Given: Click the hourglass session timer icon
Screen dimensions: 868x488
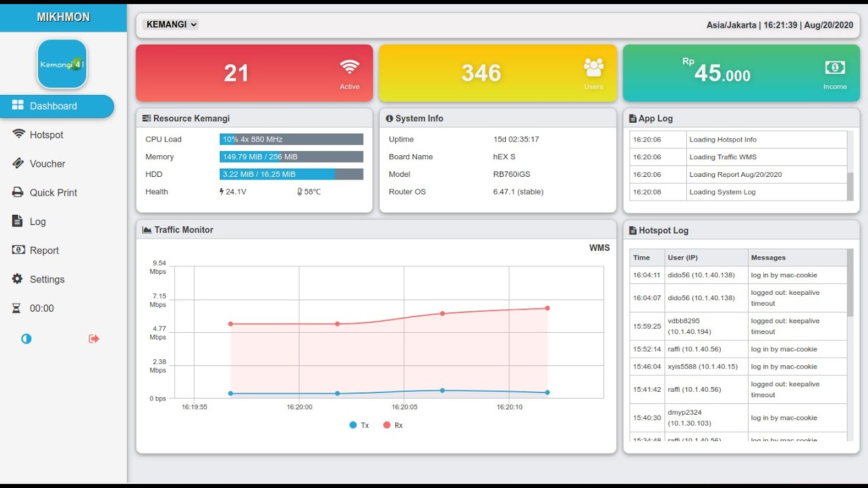Looking at the screenshot, I should tap(17, 308).
